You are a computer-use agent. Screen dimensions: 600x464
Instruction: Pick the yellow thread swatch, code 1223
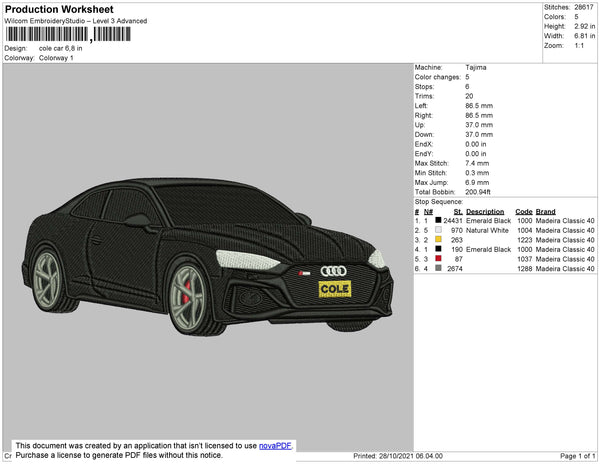[438, 240]
